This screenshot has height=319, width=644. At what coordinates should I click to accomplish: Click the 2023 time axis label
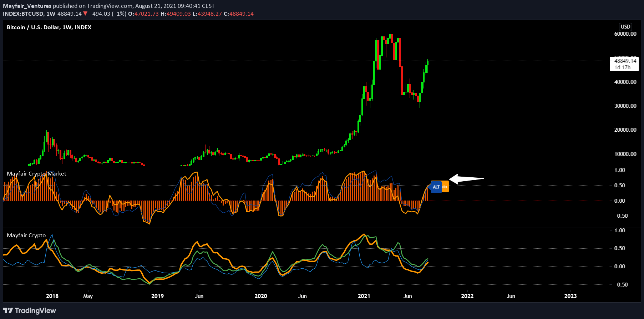pos(571,296)
